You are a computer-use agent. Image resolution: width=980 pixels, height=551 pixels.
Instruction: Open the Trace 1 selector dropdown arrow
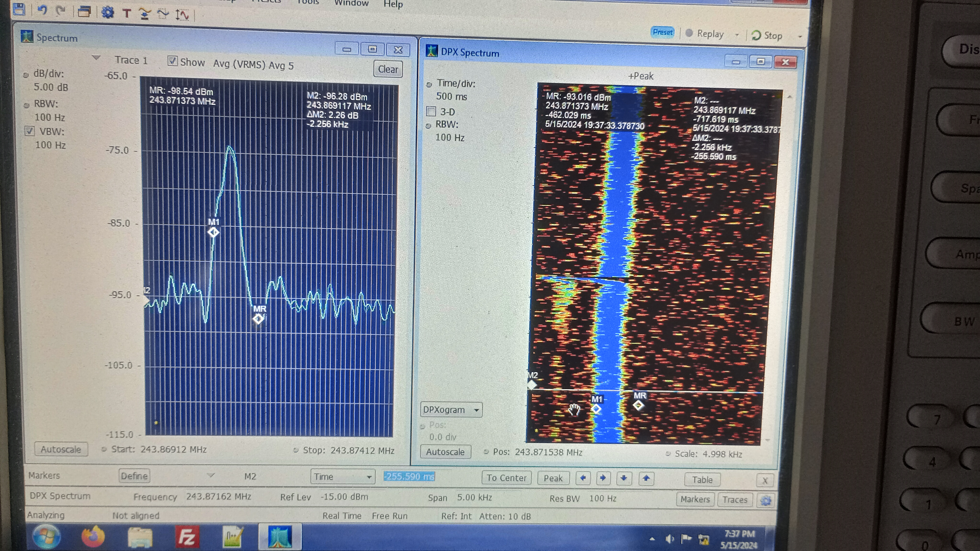96,58
